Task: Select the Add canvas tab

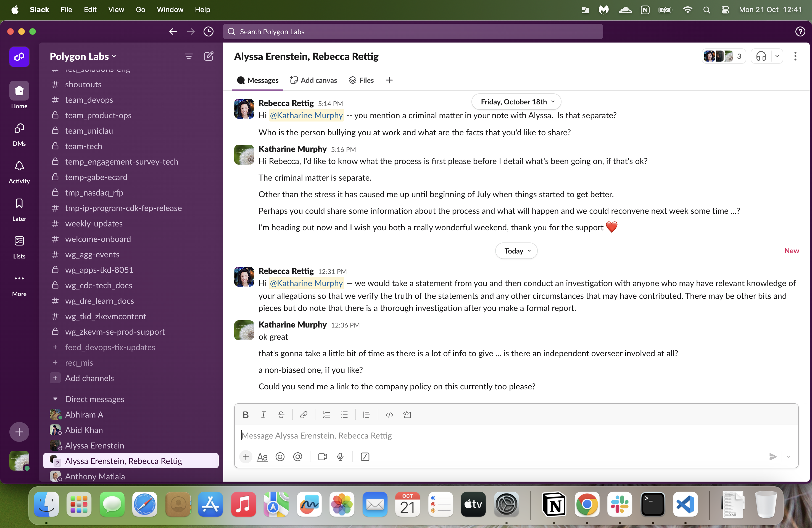Action: (313, 80)
